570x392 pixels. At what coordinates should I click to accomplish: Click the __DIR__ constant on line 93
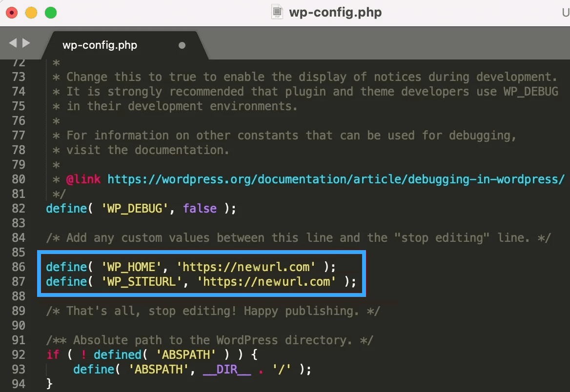point(226,369)
